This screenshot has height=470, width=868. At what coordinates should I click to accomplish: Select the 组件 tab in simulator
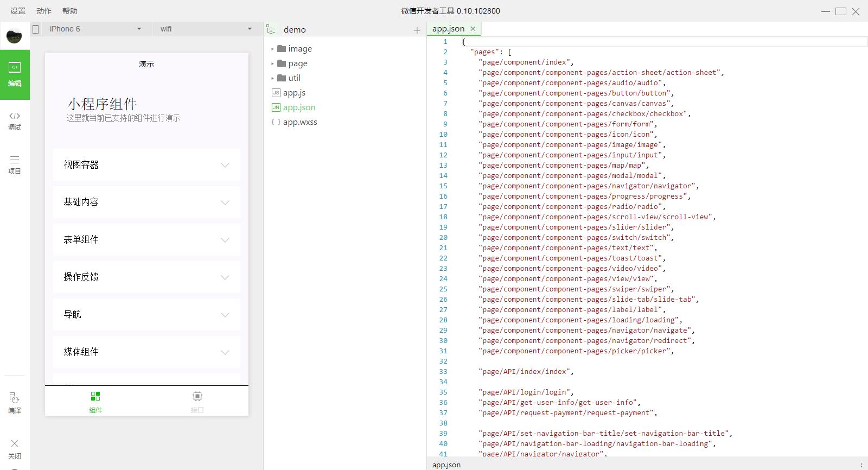(95, 402)
